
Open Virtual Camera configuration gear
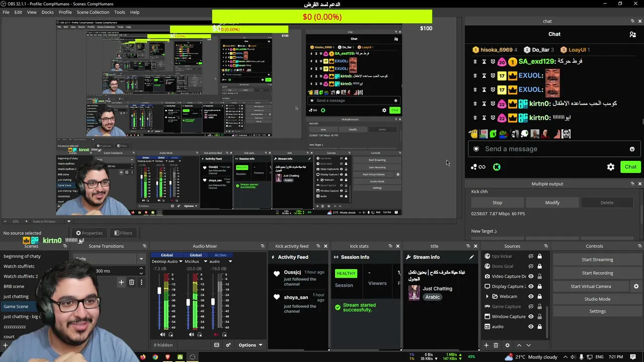click(636, 286)
